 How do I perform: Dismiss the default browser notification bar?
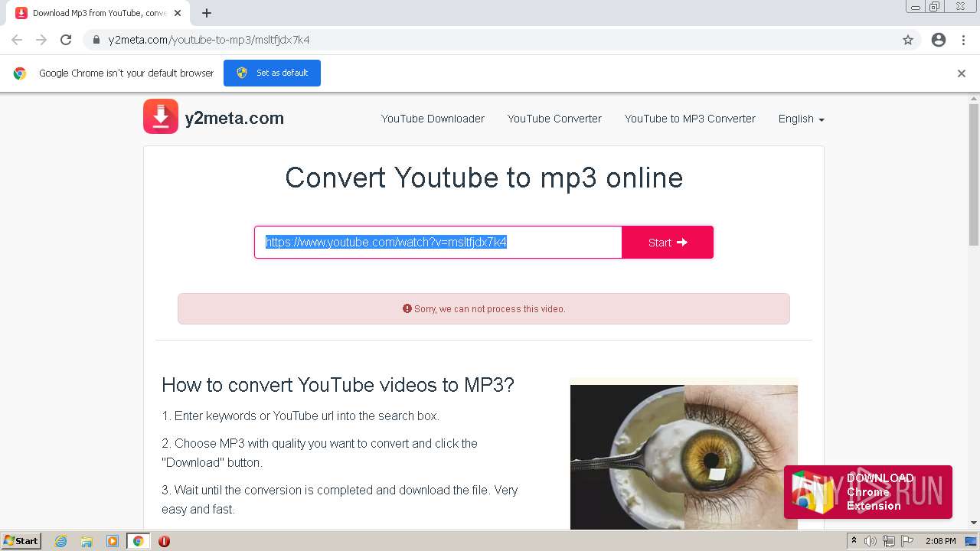[962, 73]
